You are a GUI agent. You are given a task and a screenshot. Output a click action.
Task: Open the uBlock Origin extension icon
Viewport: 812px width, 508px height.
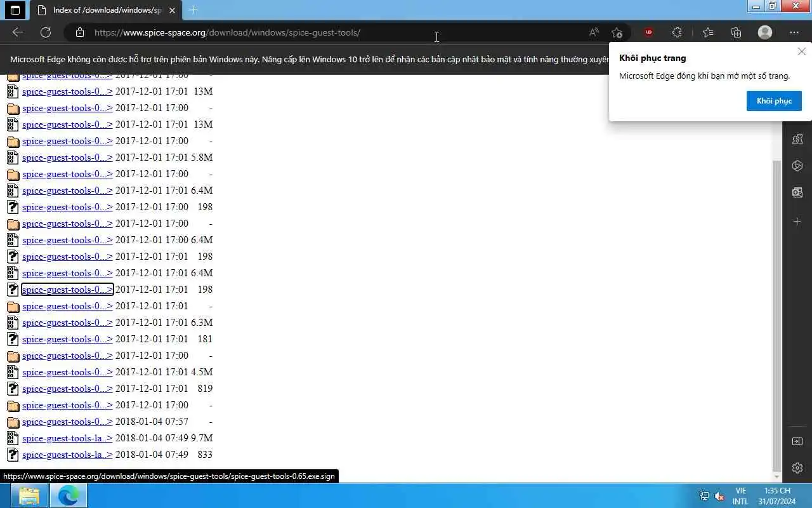tap(648, 32)
